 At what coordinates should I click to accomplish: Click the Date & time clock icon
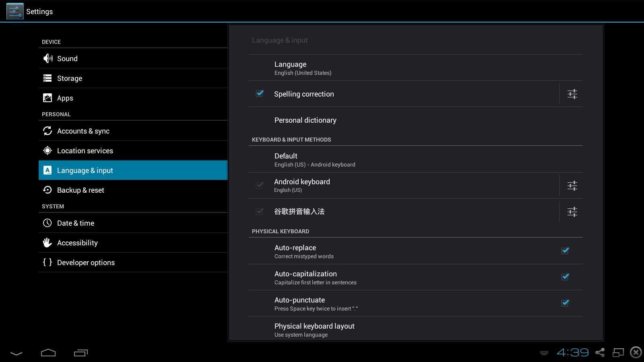point(47,223)
